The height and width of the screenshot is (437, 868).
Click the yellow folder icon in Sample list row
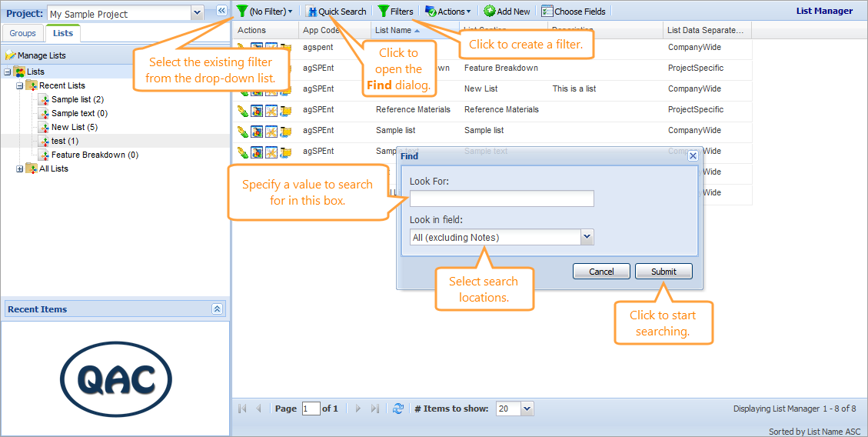[x=285, y=132]
